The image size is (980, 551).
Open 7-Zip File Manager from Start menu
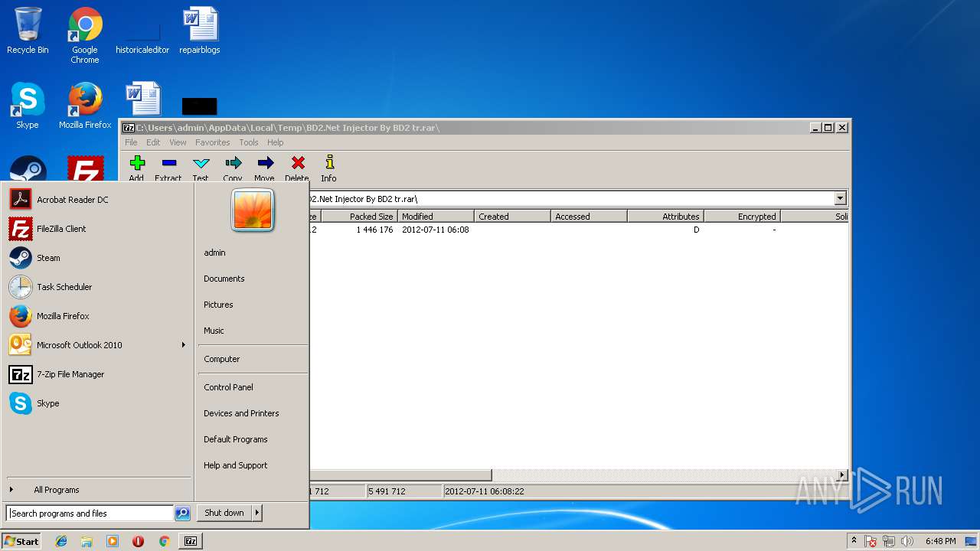[x=98, y=374]
